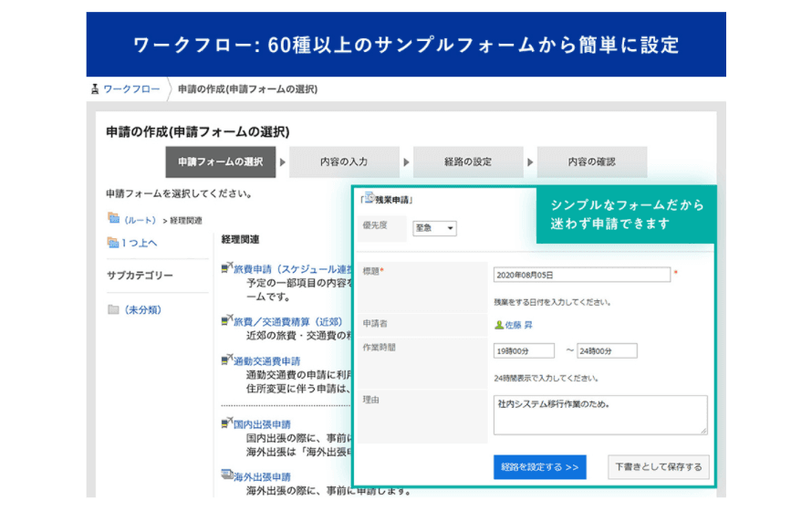The image size is (812, 511).
Task: Click the gray folder icon beside (未分類)
Action: [113, 309]
